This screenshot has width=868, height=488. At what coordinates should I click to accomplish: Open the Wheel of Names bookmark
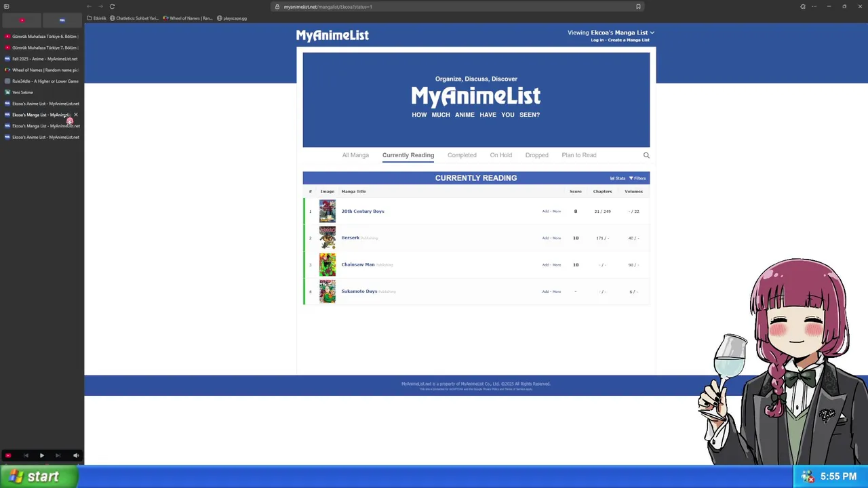click(x=188, y=18)
